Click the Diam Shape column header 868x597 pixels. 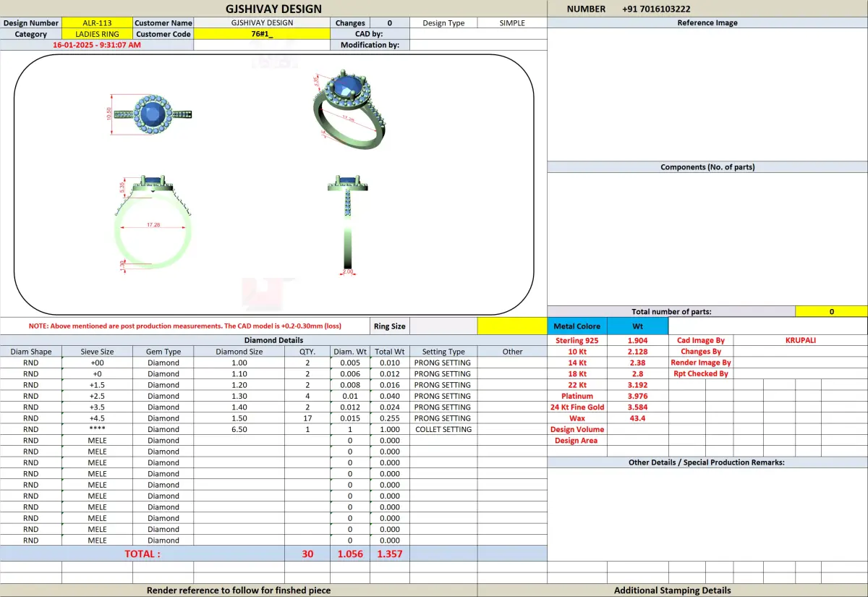pyautogui.click(x=30, y=352)
